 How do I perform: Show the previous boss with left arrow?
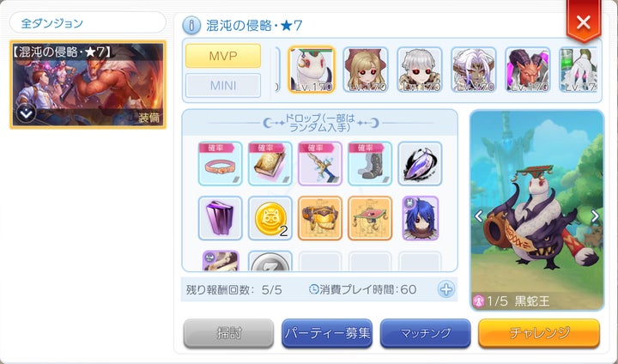pos(479,215)
